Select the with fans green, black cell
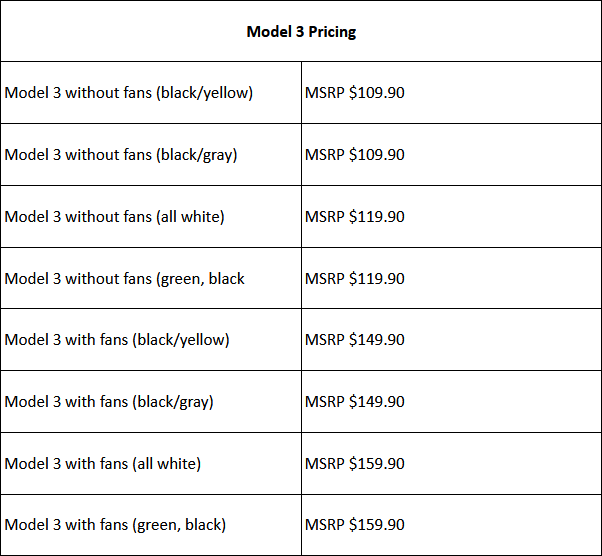Screen dimensions: 602x556 (151, 525)
